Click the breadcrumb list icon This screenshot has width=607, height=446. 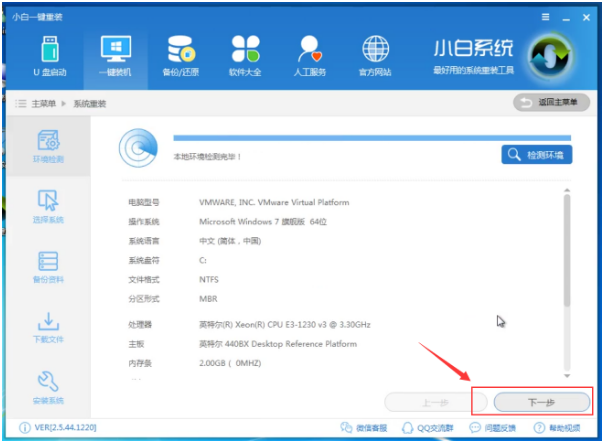[21, 104]
